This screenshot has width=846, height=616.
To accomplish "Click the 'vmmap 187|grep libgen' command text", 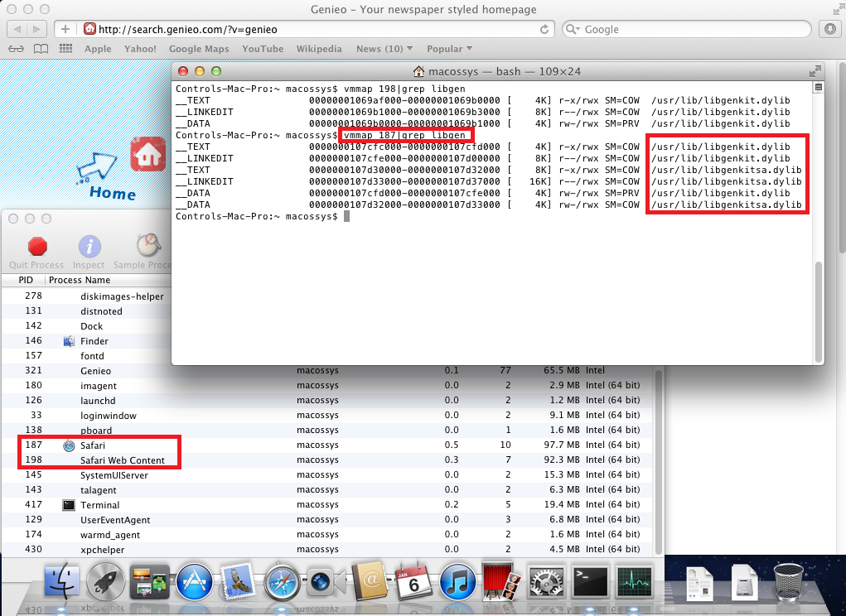I will 404,135.
